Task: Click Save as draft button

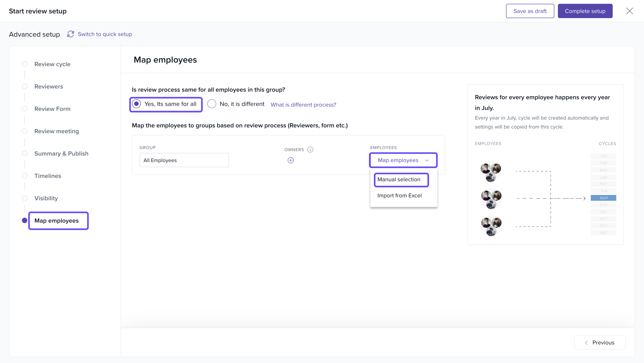Action: coord(530,11)
